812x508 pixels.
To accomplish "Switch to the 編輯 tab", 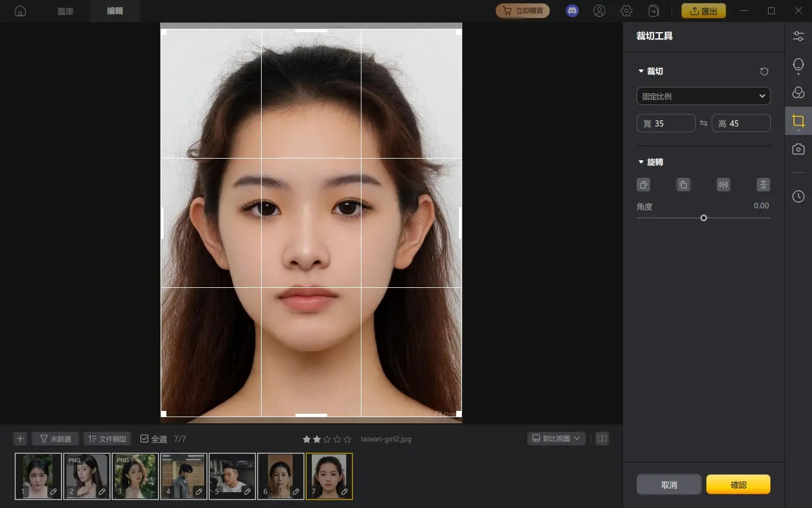I will (x=114, y=10).
